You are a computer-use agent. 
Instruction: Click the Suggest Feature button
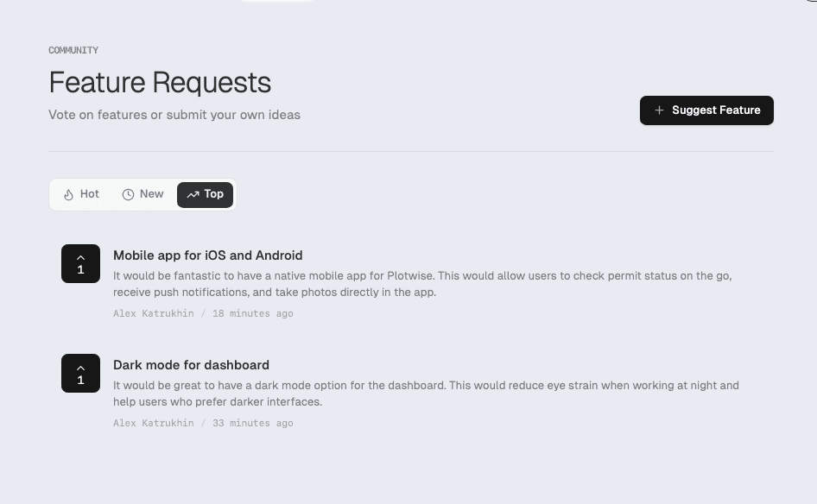coord(706,110)
